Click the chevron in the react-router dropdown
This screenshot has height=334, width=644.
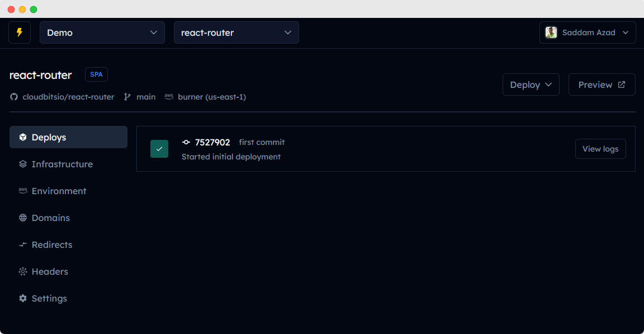tap(288, 32)
